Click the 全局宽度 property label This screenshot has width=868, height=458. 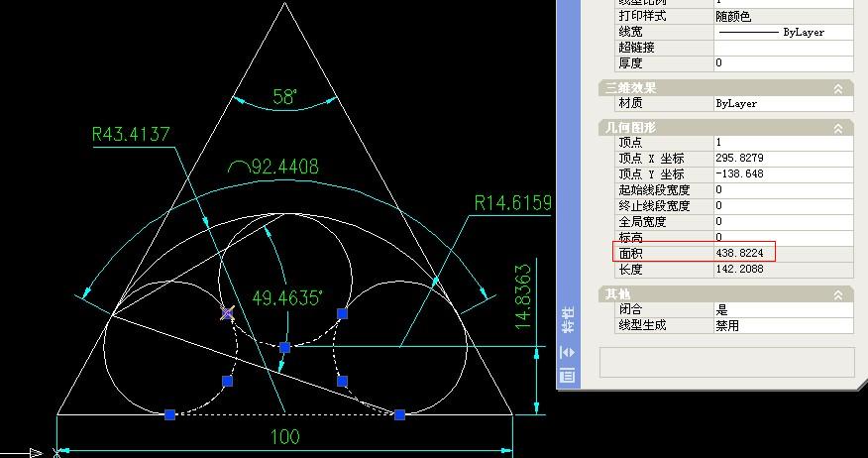coord(642,221)
